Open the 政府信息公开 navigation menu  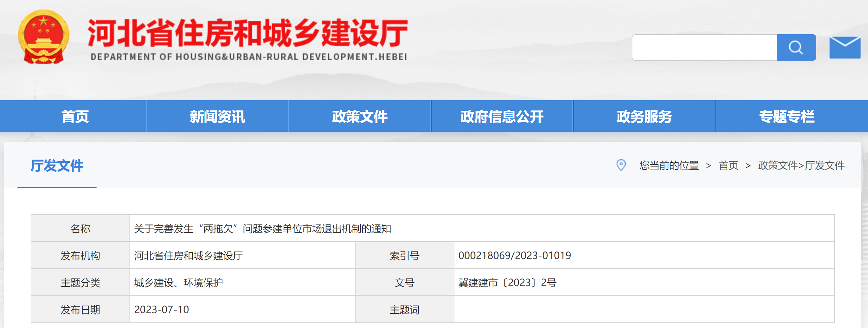point(502,117)
